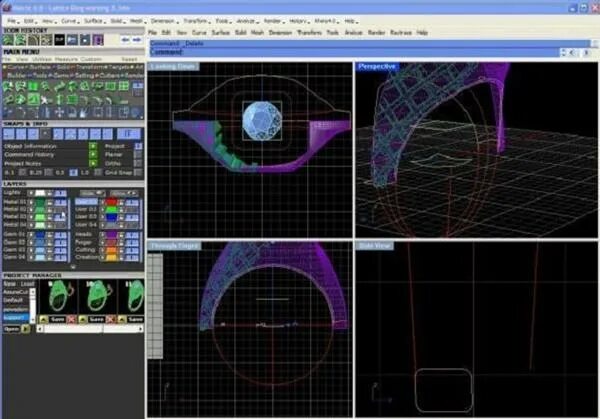Lock the Gem 01 layer
The width and height of the screenshot is (600, 419).
(50, 235)
